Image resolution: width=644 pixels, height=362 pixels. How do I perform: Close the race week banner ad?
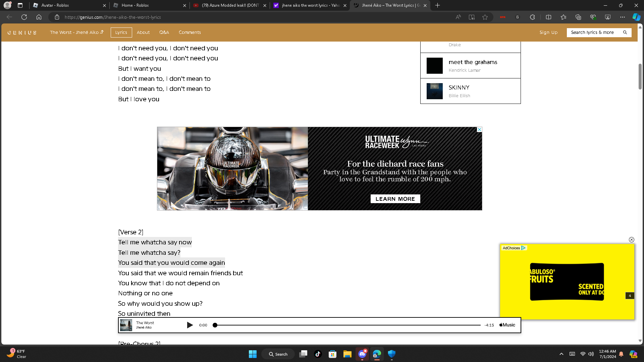click(479, 129)
